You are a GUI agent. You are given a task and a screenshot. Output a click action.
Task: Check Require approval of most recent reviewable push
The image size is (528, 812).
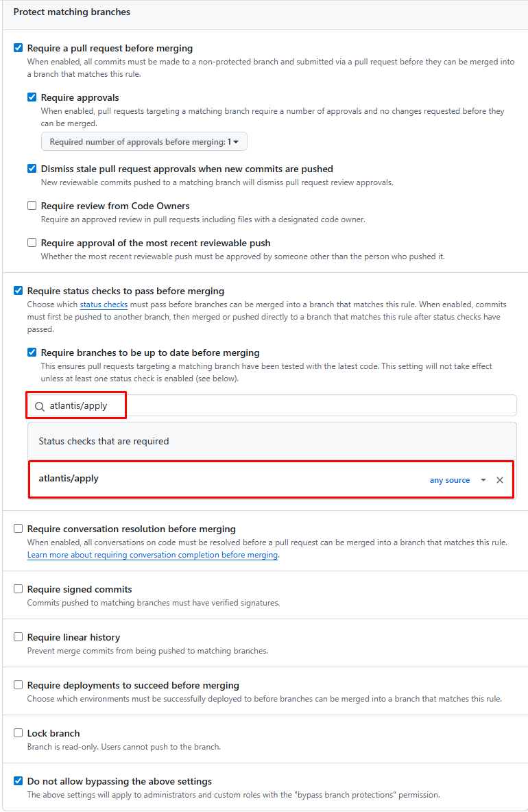tap(32, 242)
